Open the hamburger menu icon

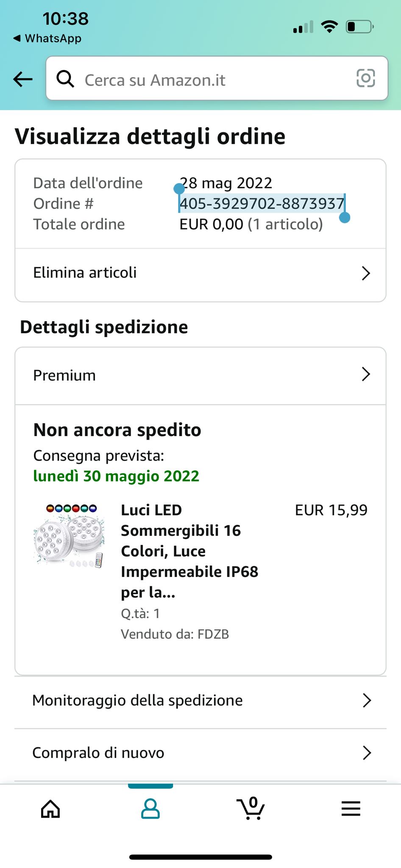(x=351, y=809)
